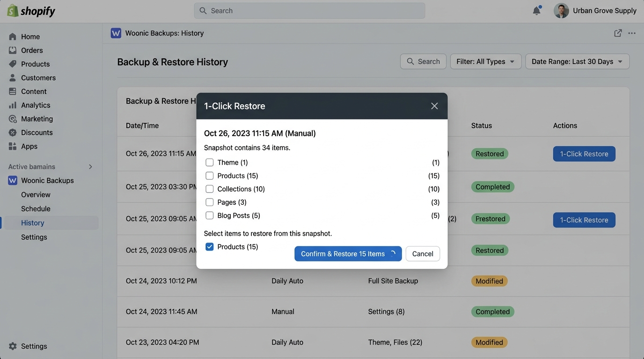This screenshot has height=359, width=644.
Task: Open the three-dot more actions menu
Action: (632, 33)
